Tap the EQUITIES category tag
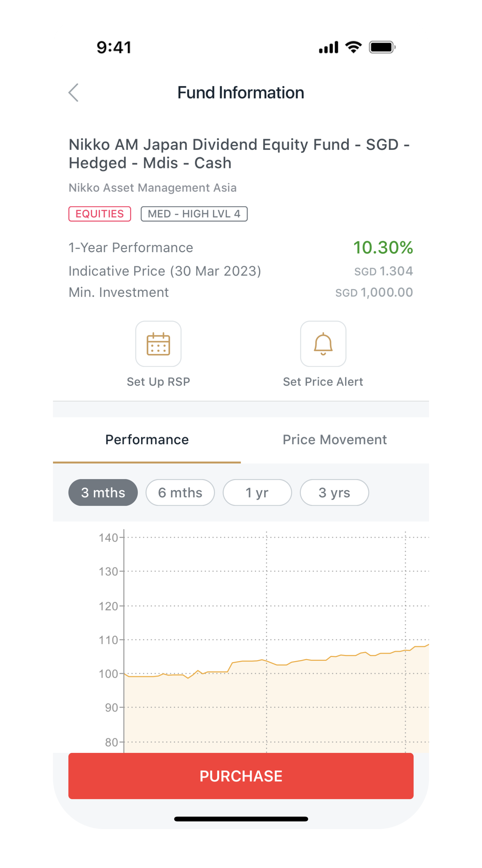This screenshot has height=868, width=482. coord(100,214)
